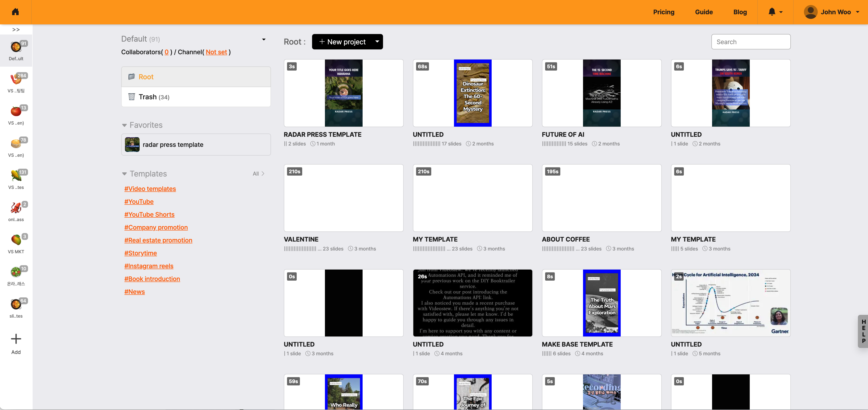The height and width of the screenshot is (410, 868).
Task: Collapse the Favorites section
Action: coord(124,125)
